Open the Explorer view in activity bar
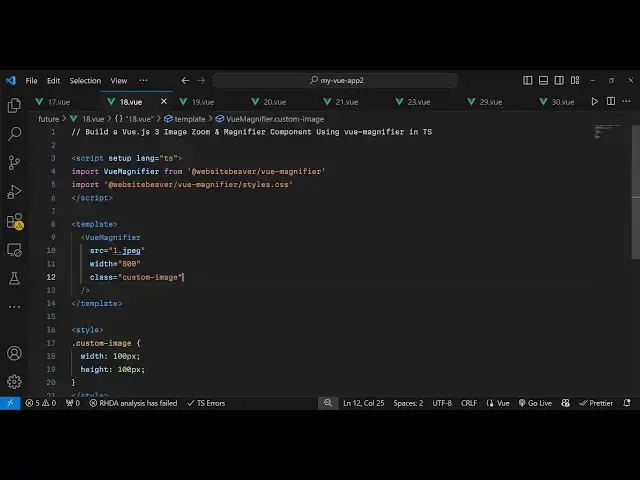Viewport: 640px width, 480px height. tap(14, 105)
